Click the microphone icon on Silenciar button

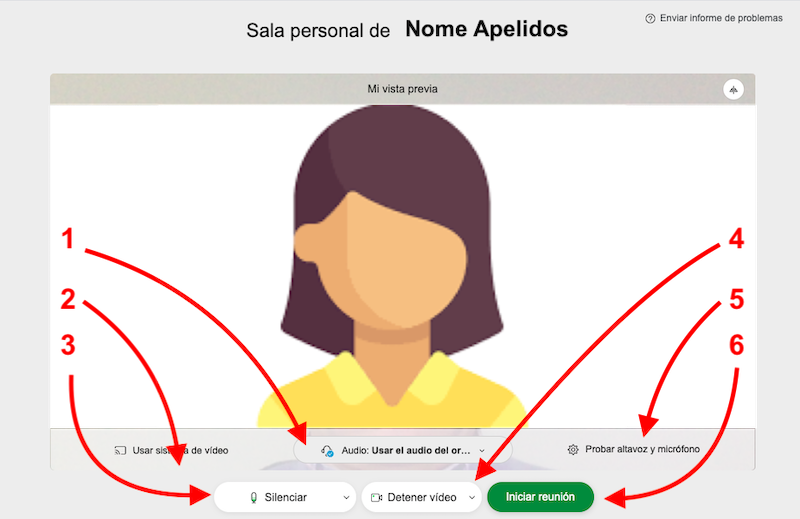click(x=253, y=497)
